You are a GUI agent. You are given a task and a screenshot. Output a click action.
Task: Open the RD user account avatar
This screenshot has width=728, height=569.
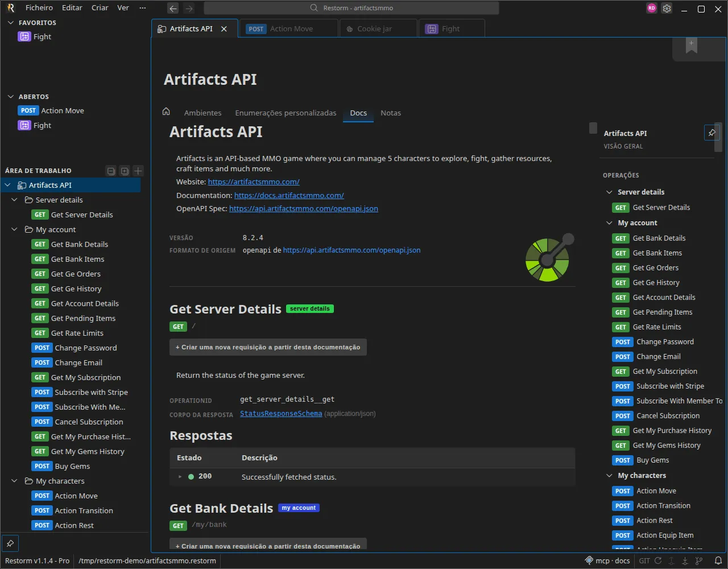pos(652,8)
